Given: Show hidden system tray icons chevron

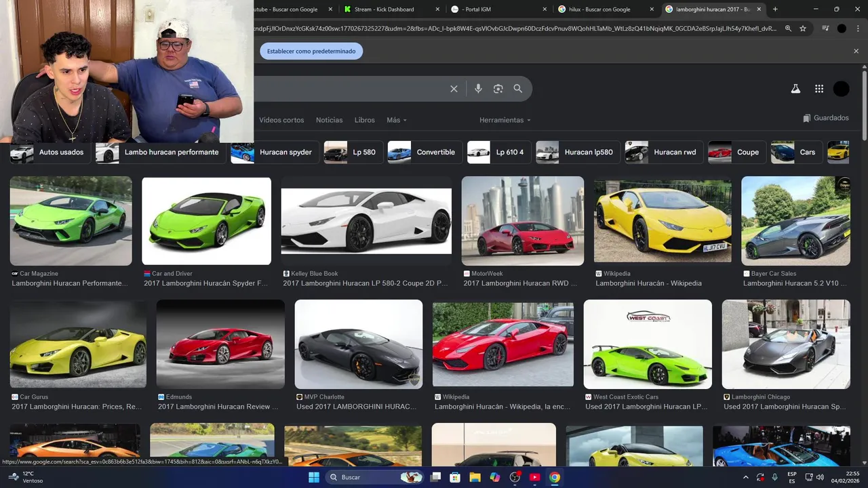Looking at the screenshot, I should point(746,477).
